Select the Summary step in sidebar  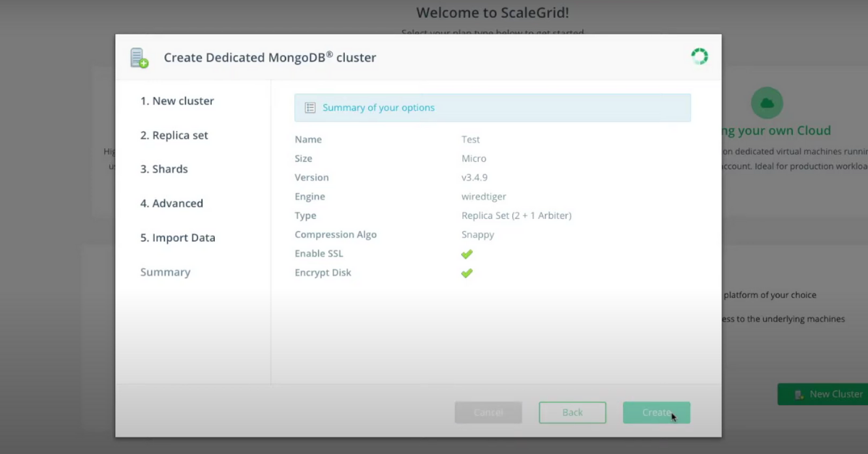coord(166,272)
